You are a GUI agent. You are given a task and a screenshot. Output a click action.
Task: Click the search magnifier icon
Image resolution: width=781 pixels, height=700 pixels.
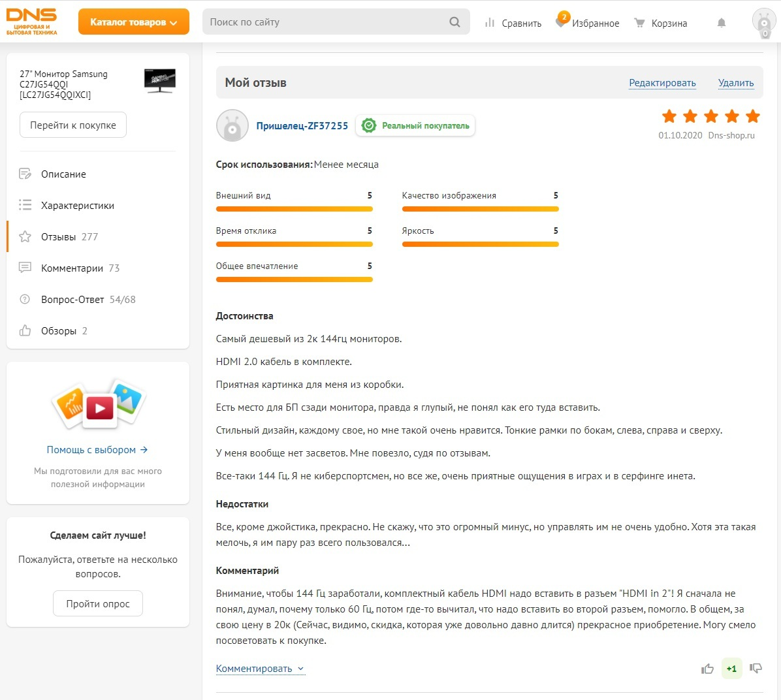pos(454,22)
